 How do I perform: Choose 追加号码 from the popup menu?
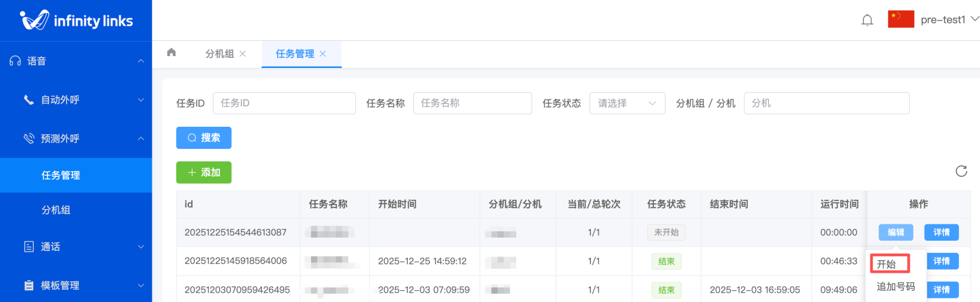[895, 287]
